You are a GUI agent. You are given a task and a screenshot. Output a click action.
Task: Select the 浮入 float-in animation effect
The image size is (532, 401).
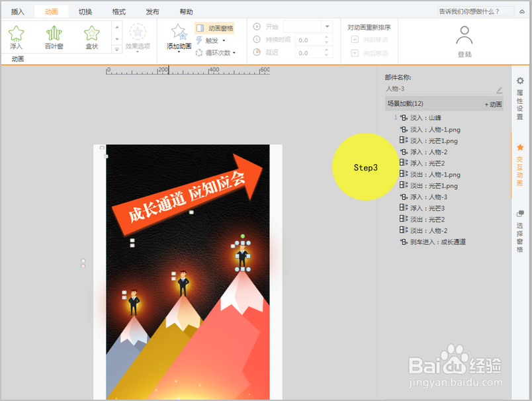16,37
